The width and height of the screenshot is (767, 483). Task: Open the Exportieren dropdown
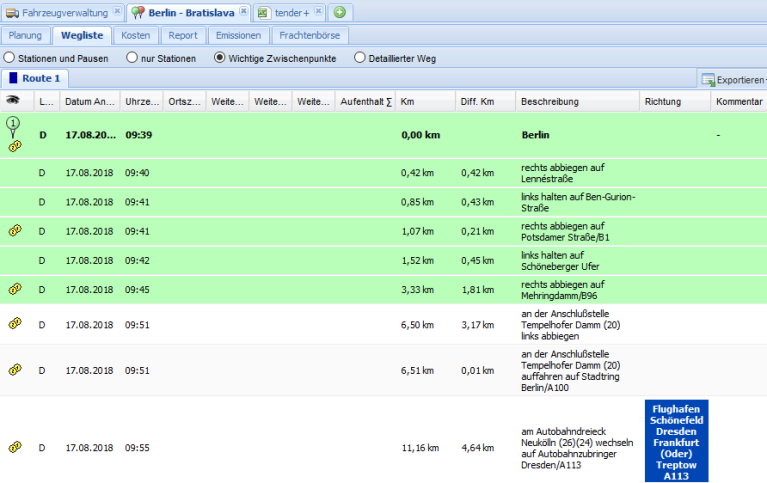click(x=732, y=79)
